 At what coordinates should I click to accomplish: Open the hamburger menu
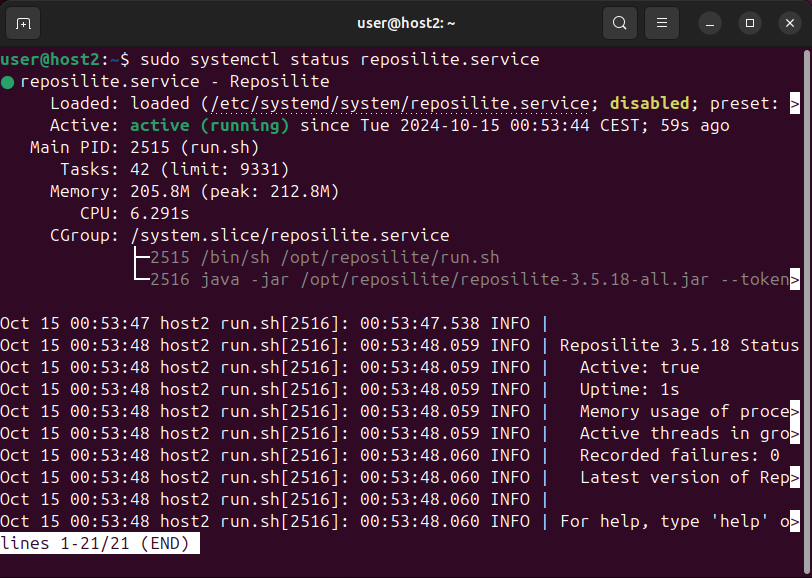[662, 23]
